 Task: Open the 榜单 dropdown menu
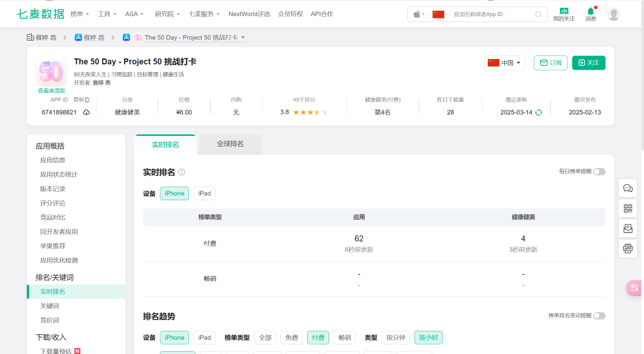[x=80, y=14]
